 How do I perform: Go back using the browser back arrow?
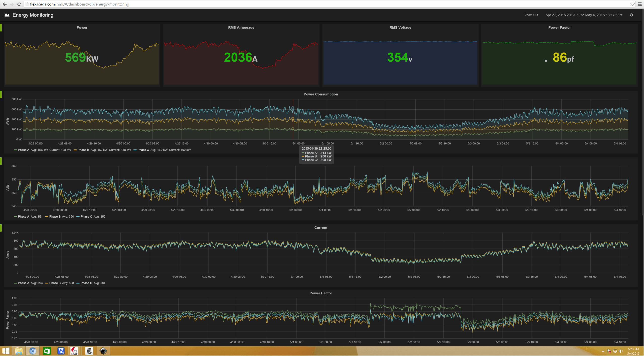point(5,4)
